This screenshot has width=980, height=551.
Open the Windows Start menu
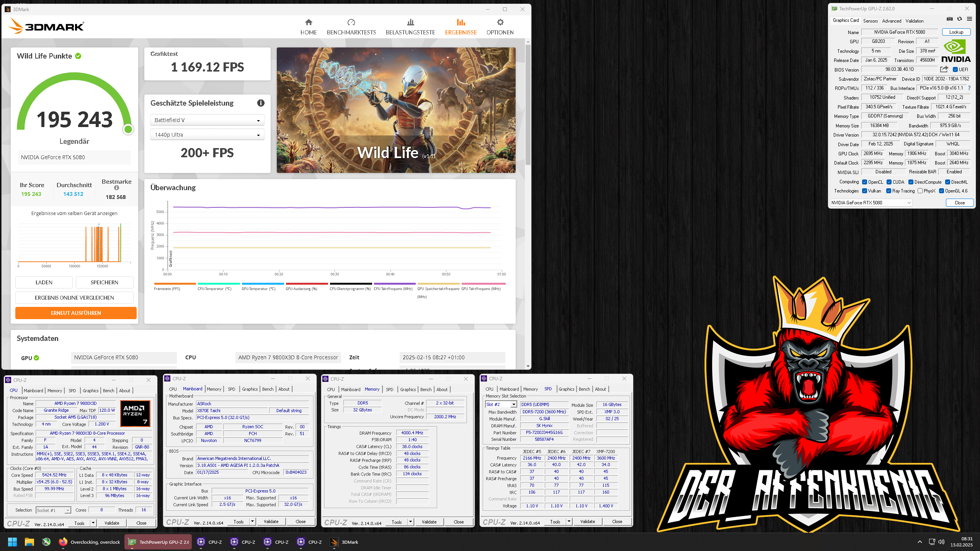(x=12, y=542)
